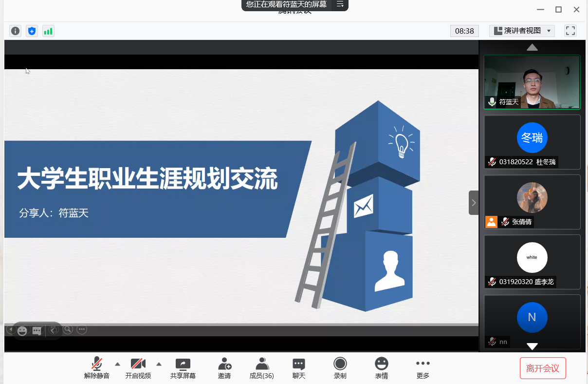Open the 邀请 invite option

(x=224, y=368)
